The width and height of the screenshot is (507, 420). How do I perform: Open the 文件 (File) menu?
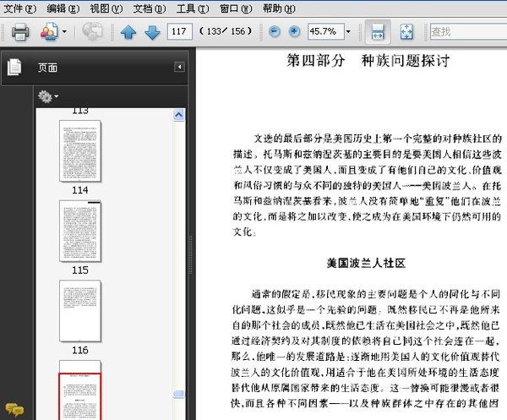pos(20,8)
